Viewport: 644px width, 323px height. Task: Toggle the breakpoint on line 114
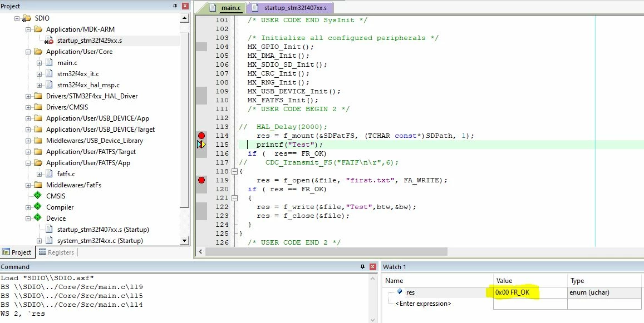(201, 136)
